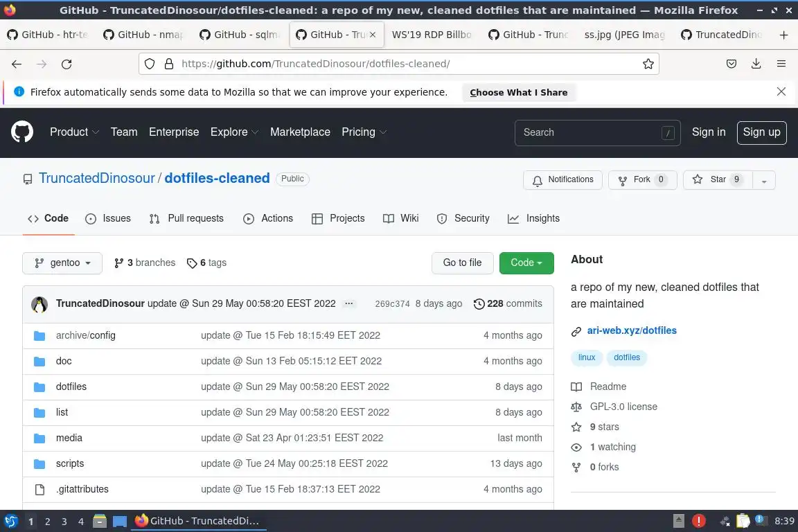Expand commit message ellipsis button
Image resolution: width=798 pixels, height=532 pixels.
pos(348,303)
